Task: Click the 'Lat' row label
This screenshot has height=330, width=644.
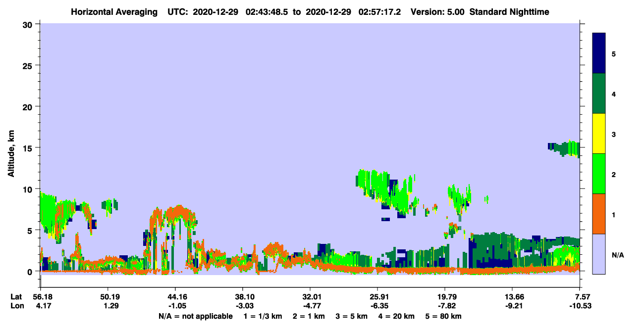Action: coord(16,296)
